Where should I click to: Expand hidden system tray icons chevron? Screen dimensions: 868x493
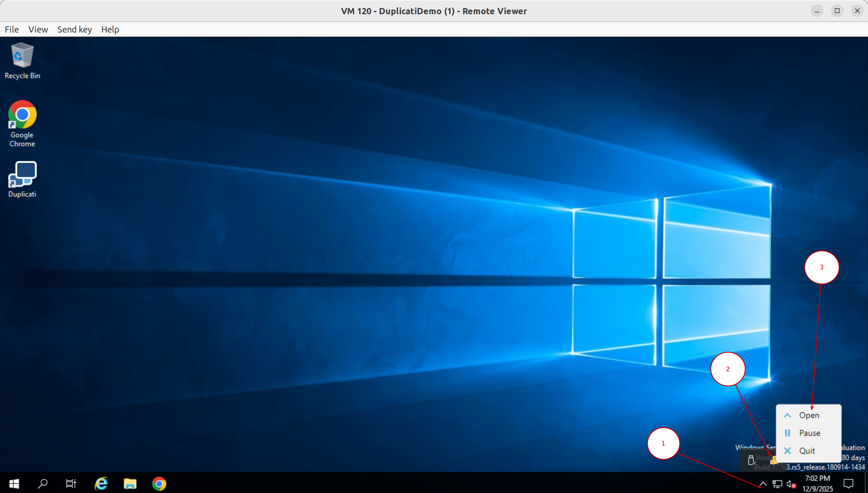click(x=763, y=484)
